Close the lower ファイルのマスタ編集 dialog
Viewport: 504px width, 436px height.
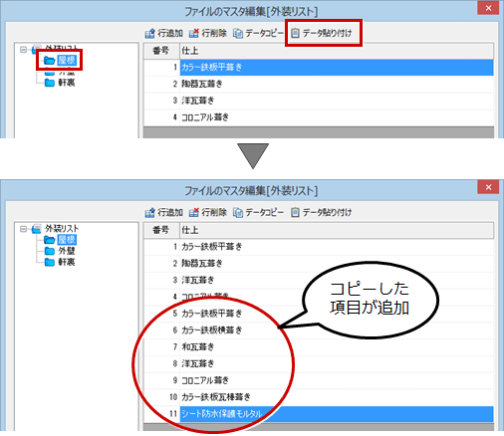488,187
